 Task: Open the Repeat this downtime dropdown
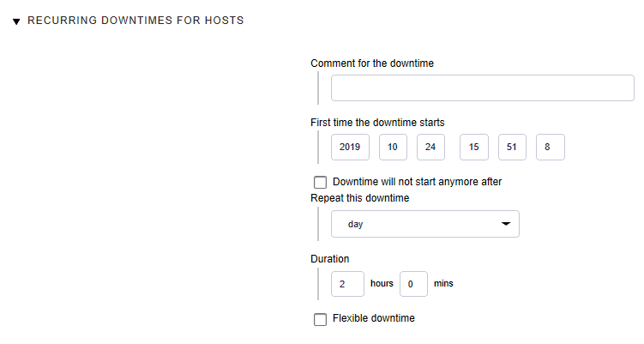point(424,224)
